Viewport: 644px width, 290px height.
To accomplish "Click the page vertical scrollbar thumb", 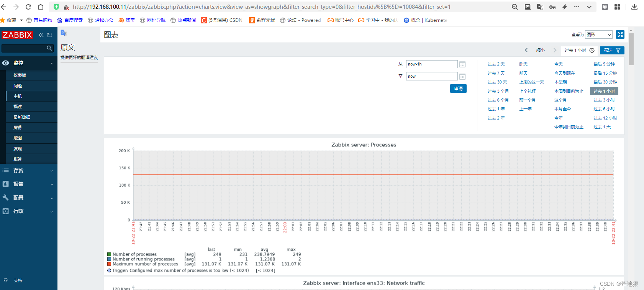I will click(631, 49).
